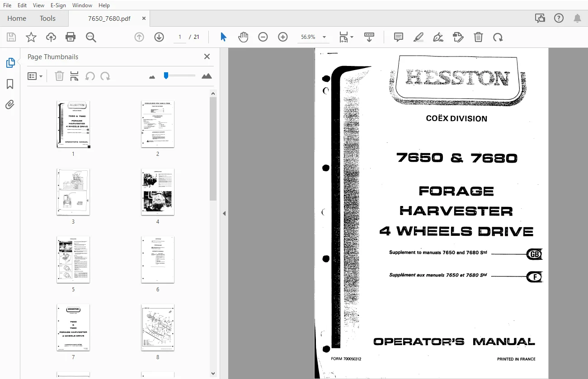Click the current page number field
The width and height of the screenshot is (588, 379).
pyautogui.click(x=179, y=37)
